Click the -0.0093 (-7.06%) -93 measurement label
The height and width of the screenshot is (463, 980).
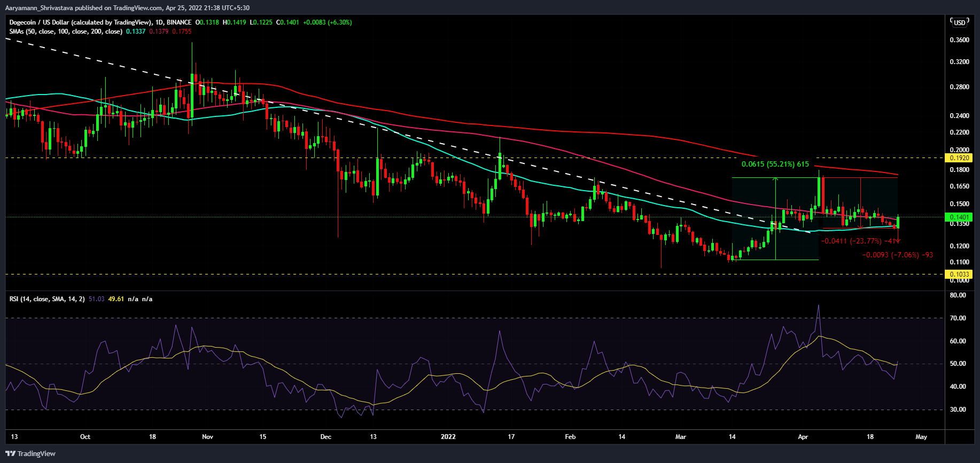(898, 255)
